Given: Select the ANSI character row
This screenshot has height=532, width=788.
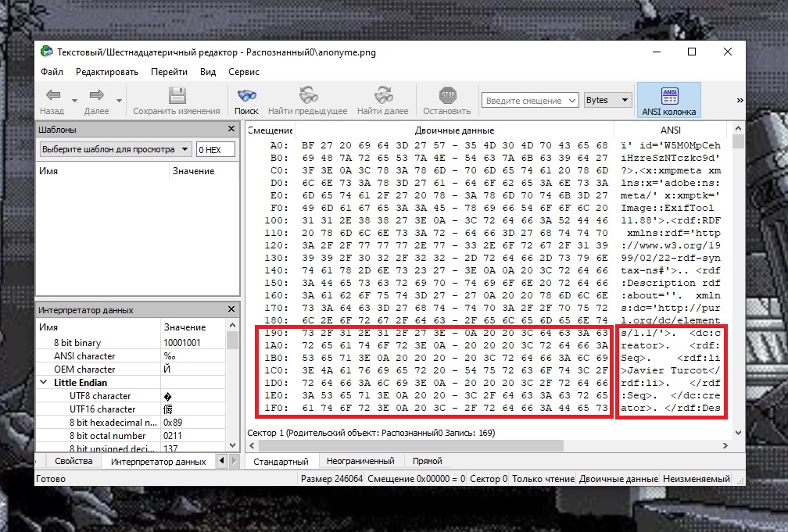Looking at the screenshot, I should click(131, 356).
